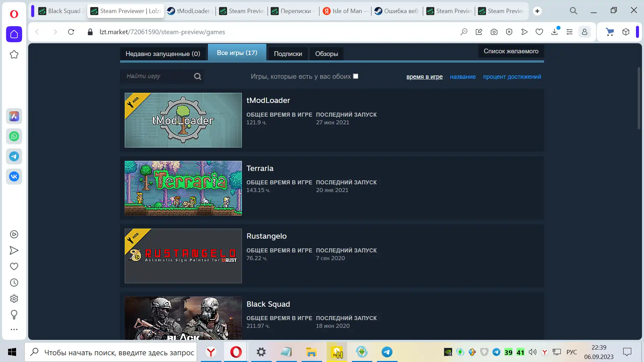Open sidebar heart Pinboards icon
The width and height of the screenshot is (644, 362).
(x=14, y=266)
